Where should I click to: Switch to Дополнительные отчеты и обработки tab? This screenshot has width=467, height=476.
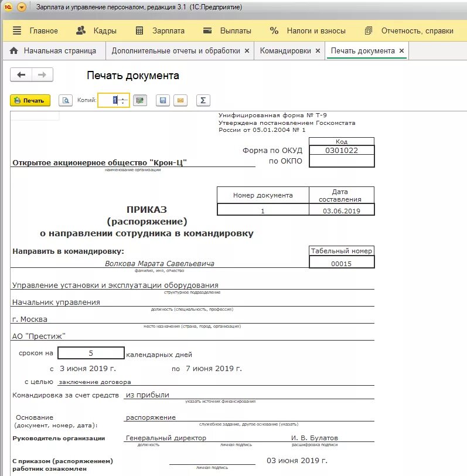[176, 50]
